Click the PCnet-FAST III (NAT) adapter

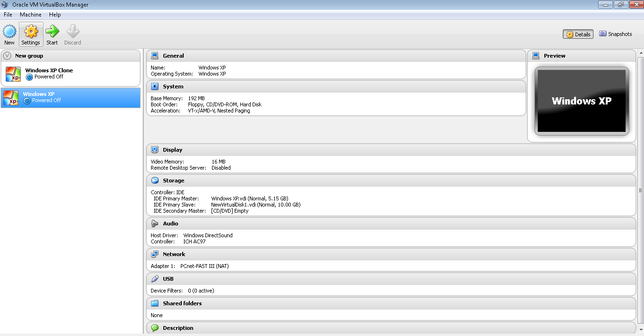tap(204, 266)
